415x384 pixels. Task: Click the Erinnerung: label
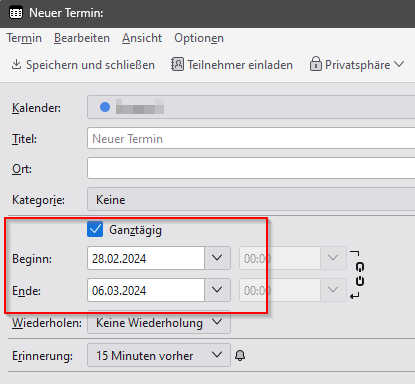click(42, 356)
